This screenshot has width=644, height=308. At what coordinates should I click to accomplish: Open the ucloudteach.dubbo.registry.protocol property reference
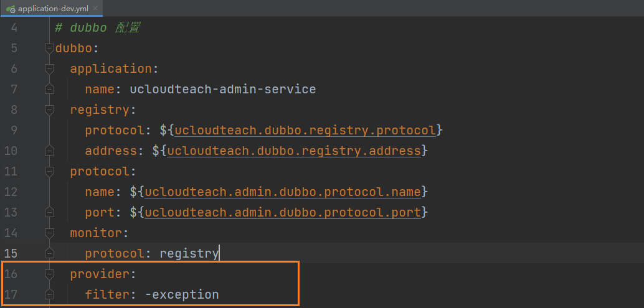pos(305,130)
